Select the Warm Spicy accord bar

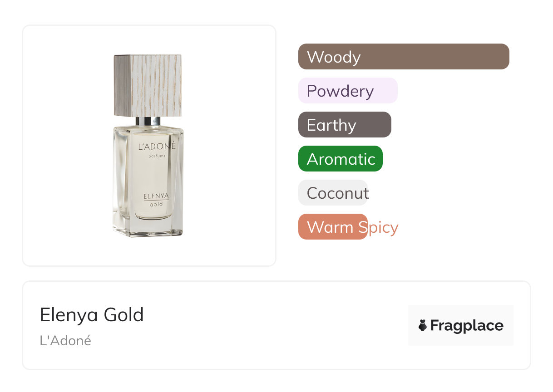pos(332,227)
